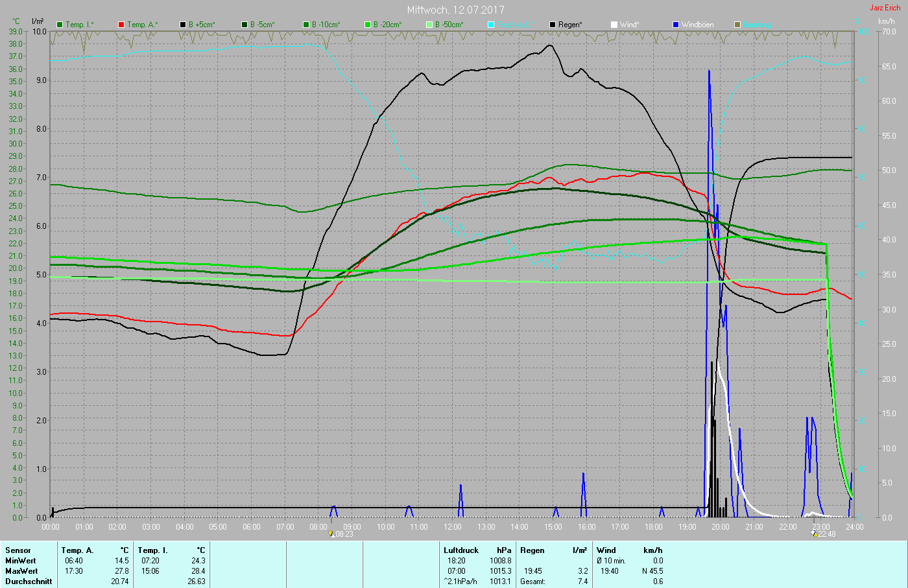The image size is (908, 588).
Task: Toggle the blue Windböen legend box
Action: [x=676, y=25]
